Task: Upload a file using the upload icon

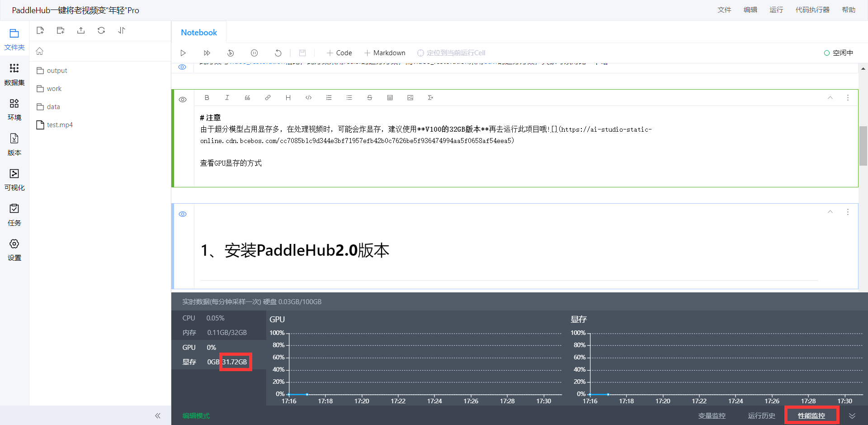Action: coord(80,30)
